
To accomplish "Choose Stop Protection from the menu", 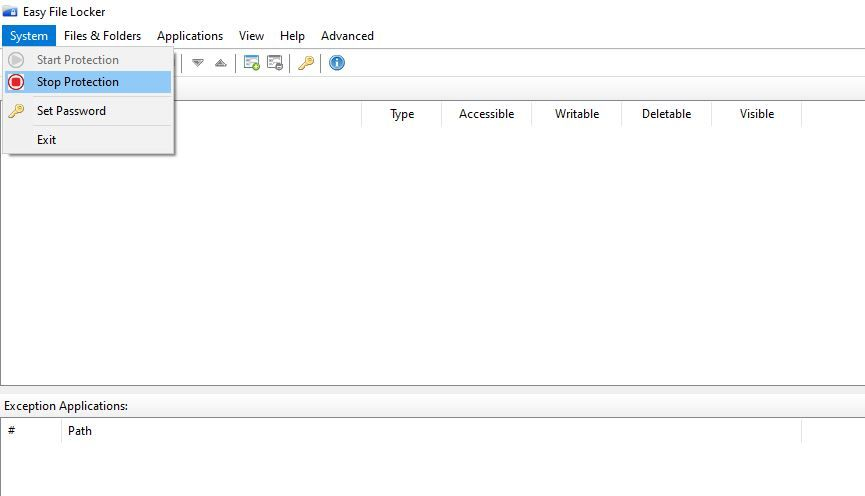I will click(x=88, y=82).
